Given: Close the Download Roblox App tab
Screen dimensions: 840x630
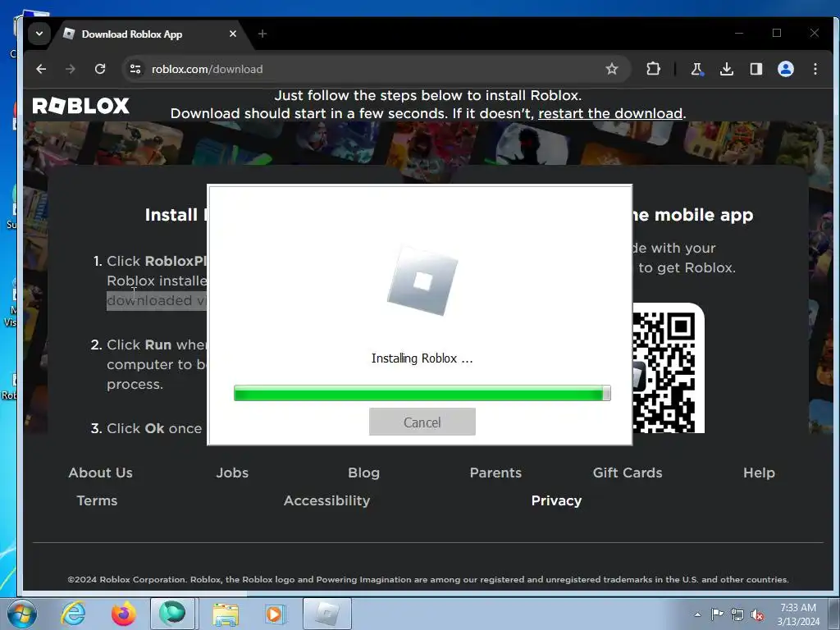Looking at the screenshot, I should [x=232, y=34].
